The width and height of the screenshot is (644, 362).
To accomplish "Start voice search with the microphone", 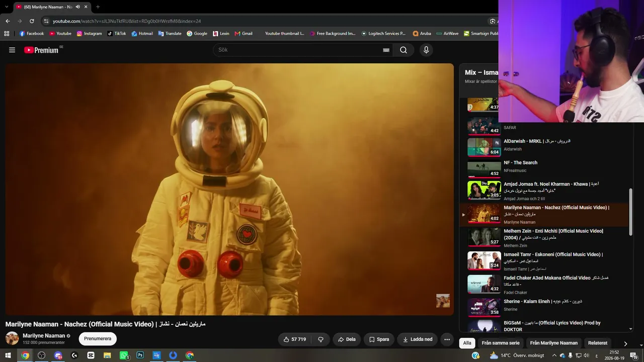I will tap(426, 50).
